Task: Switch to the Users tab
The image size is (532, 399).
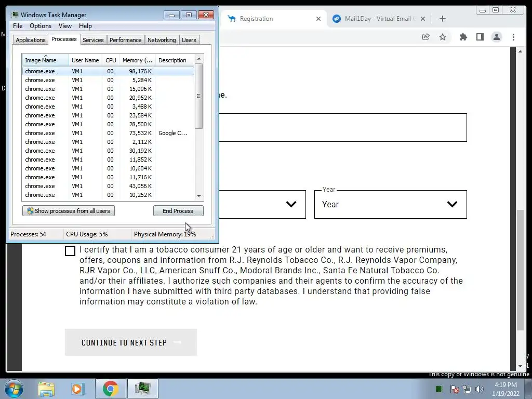Action: point(189,39)
